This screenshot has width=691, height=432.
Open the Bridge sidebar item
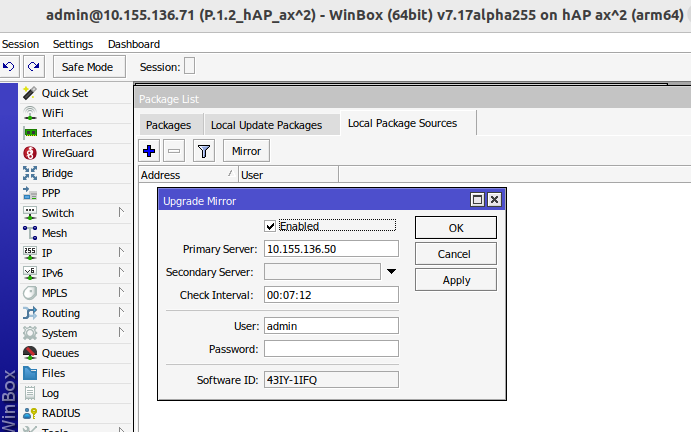click(57, 173)
